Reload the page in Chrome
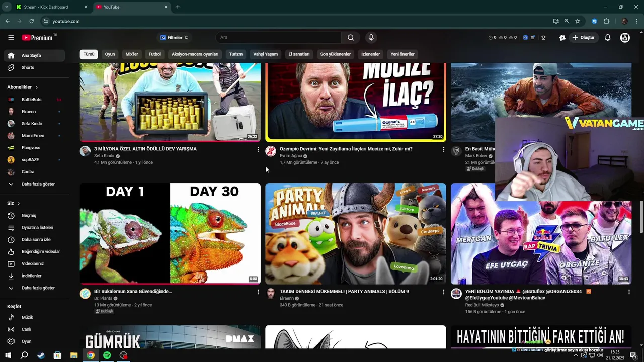 tap(31, 21)
